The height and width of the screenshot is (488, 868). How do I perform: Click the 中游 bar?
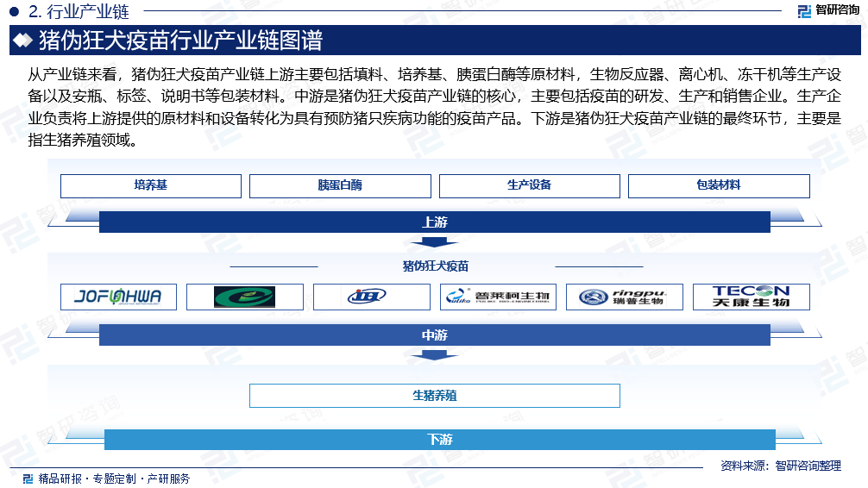click(435, 335)
